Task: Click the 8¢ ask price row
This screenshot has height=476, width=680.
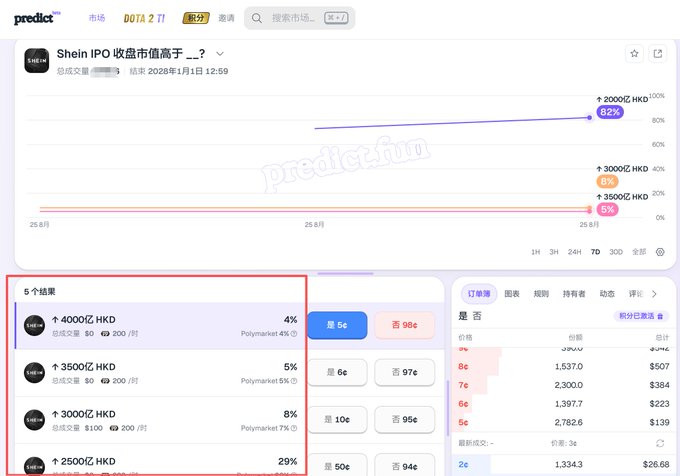Action: pos(563,366)
